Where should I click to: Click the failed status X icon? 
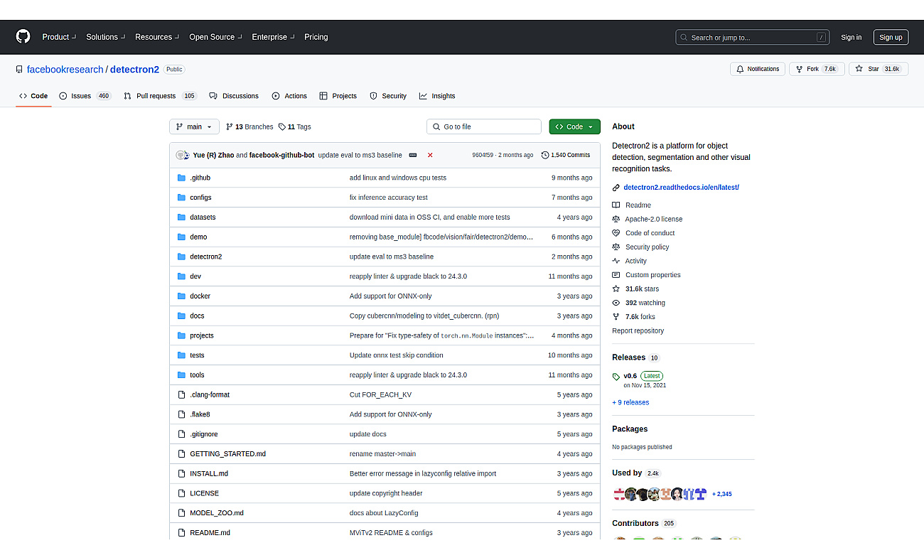click(x=430, y=155)
